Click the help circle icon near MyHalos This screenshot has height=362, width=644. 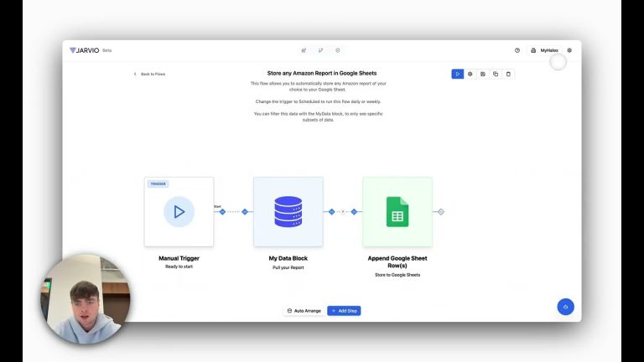[x=517, y=50]
